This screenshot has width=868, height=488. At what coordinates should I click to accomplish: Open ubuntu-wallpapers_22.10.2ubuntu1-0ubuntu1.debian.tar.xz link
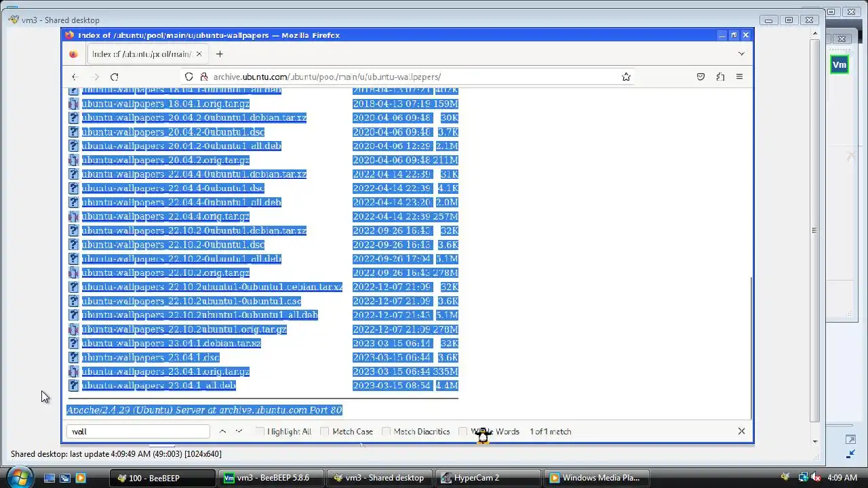pos(212,287)
